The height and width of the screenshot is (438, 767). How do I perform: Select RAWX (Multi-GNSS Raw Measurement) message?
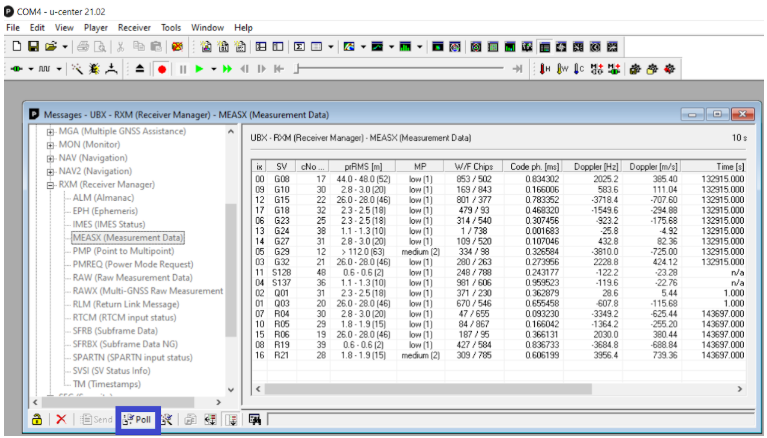click(148, 291)
